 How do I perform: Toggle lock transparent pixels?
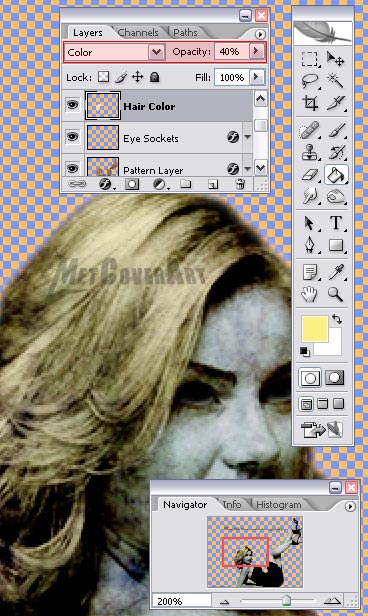click(103, 77)
